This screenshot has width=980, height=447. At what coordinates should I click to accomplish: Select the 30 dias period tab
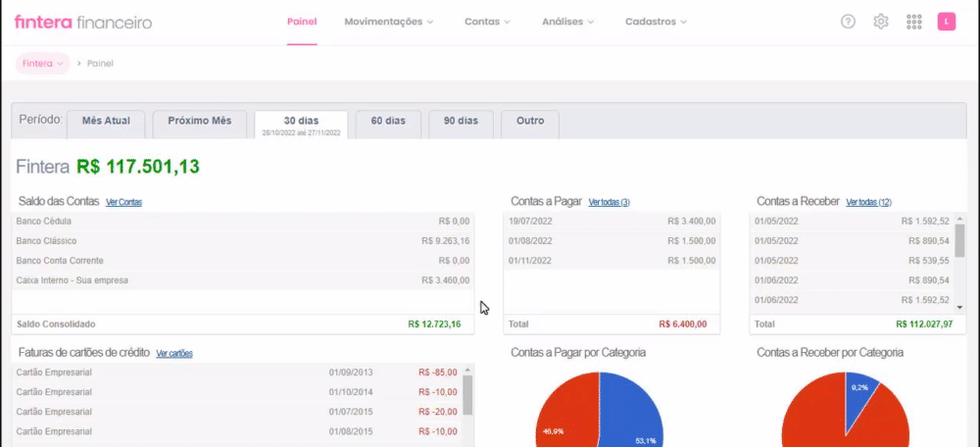(x=301, y=124)
